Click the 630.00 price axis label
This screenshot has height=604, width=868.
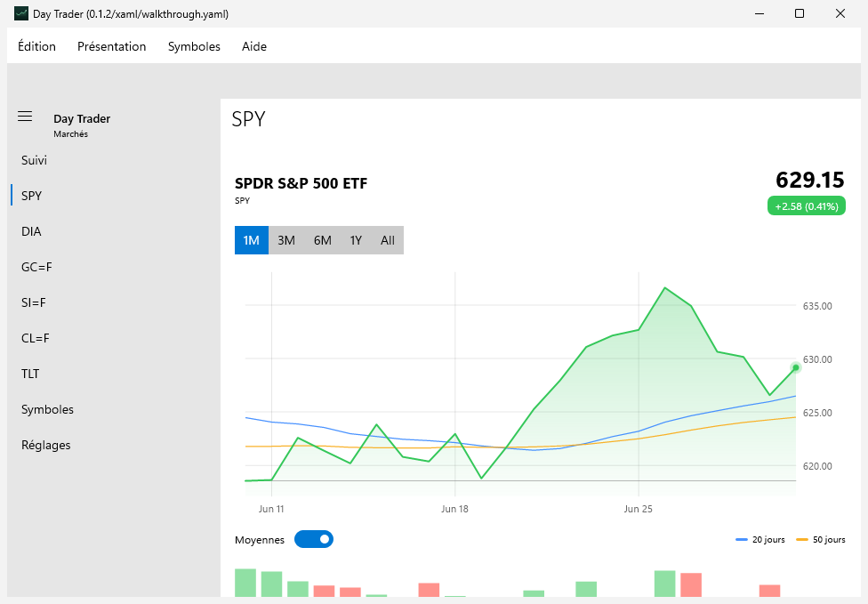click(x=817, y=359)
